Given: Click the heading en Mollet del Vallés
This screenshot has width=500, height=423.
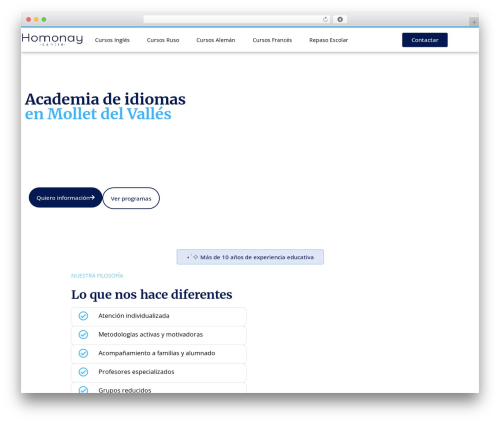Looking at the screenshot, I should click(x=98, y=114).
